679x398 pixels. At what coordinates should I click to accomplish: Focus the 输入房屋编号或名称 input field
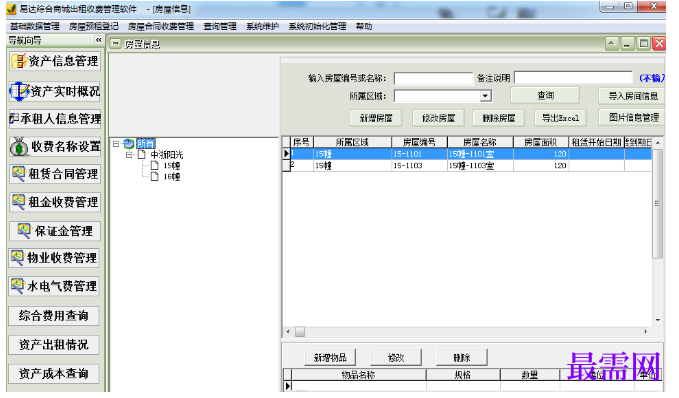433,78
